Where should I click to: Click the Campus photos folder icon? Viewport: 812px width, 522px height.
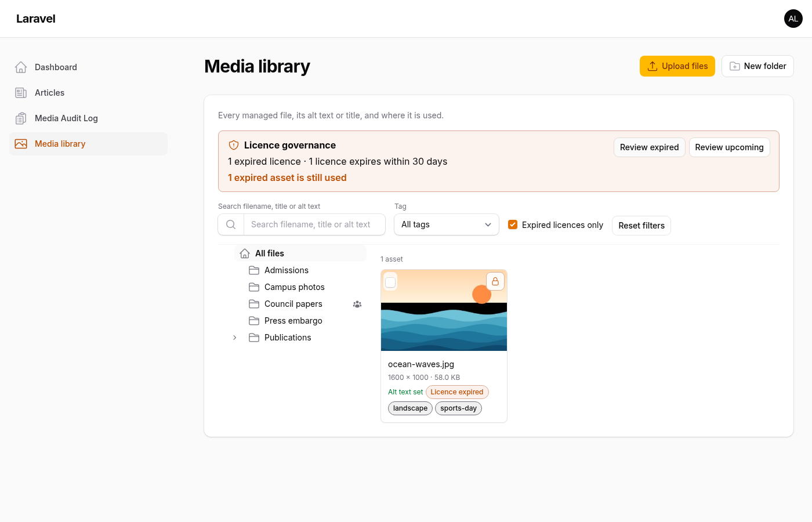click(x=254, y=287)
